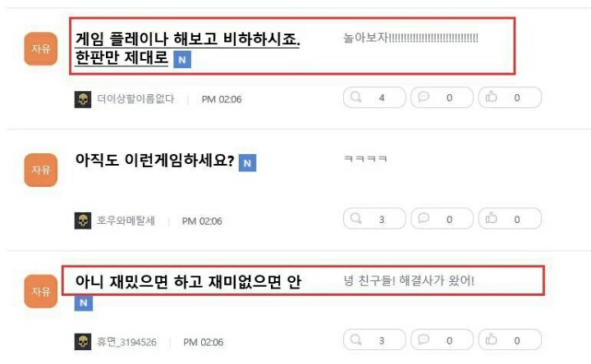Screen dimensions: 591x364
Task: Click comment bubble icon on first post
Action: [424, 97]
